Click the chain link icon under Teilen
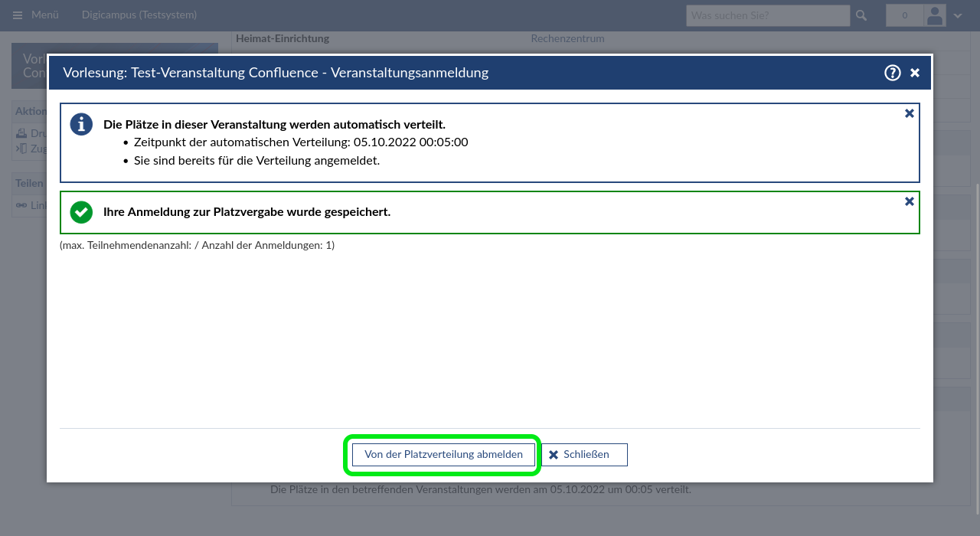980x536 pixels. [21, 205]
